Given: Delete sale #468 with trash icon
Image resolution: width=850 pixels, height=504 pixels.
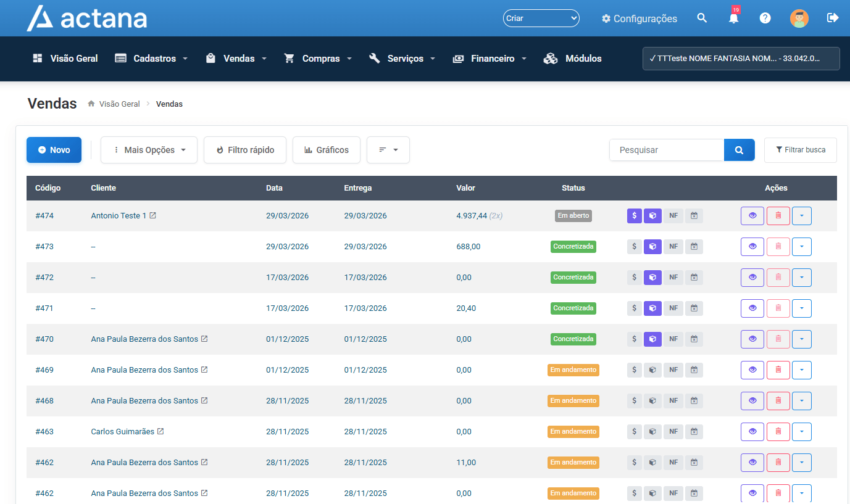Looking at the screenshot, I should click(x=778, y=401).
